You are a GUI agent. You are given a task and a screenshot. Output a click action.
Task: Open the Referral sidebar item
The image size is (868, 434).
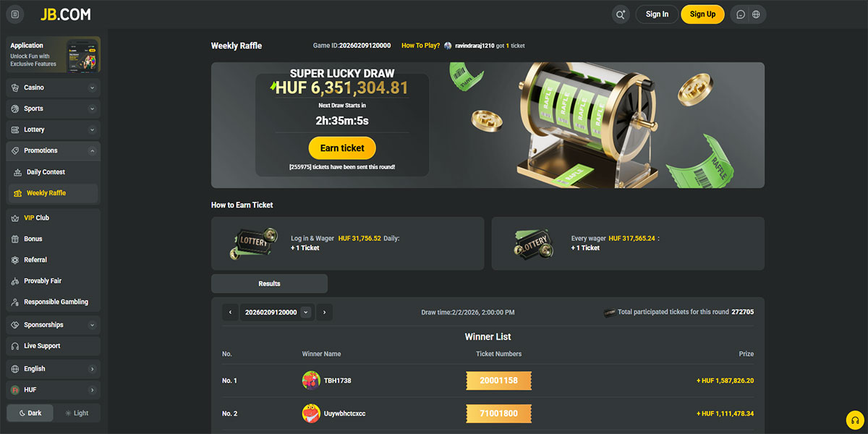[53, 260]
